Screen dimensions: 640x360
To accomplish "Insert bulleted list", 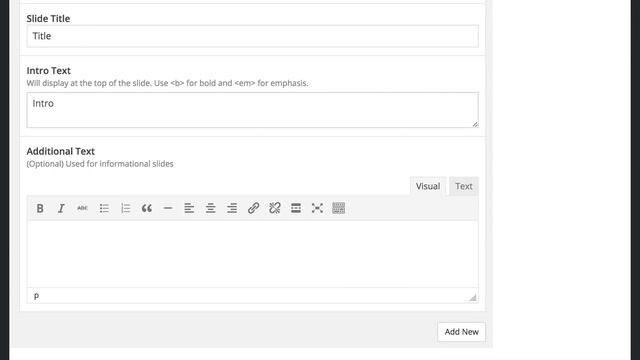I will 104,208.
